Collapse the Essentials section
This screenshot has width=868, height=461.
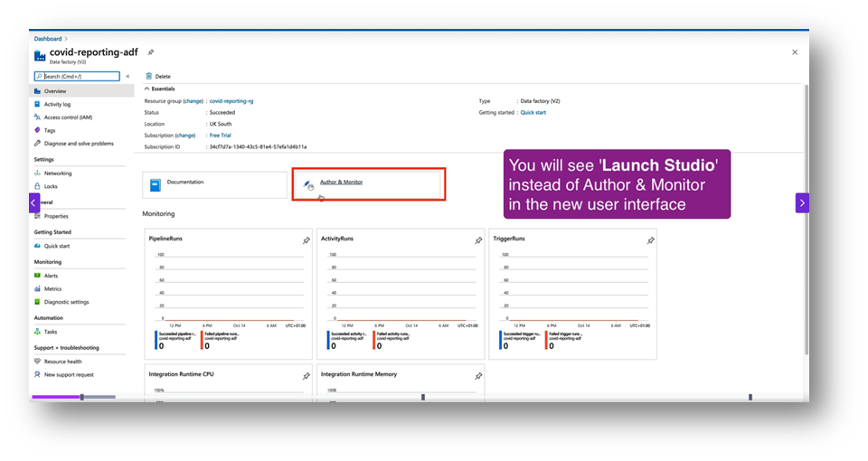[147, 89]
